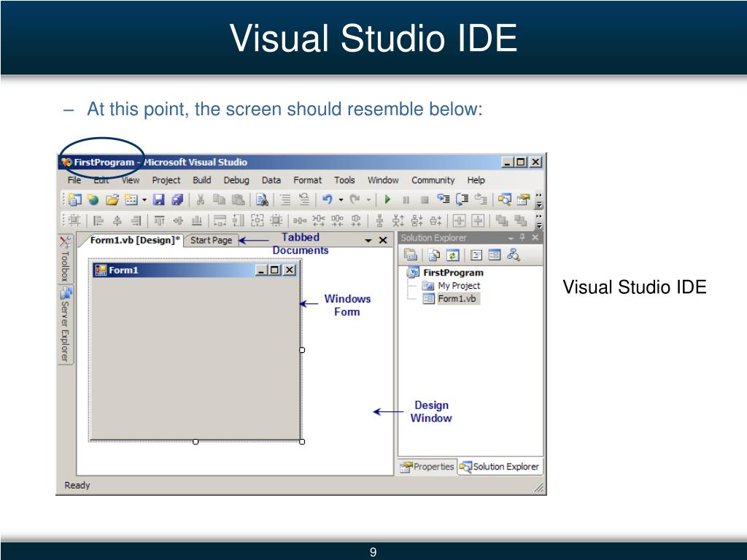Open the Community menu
This screenshot has height=560, width=747.
pos(433,180)
